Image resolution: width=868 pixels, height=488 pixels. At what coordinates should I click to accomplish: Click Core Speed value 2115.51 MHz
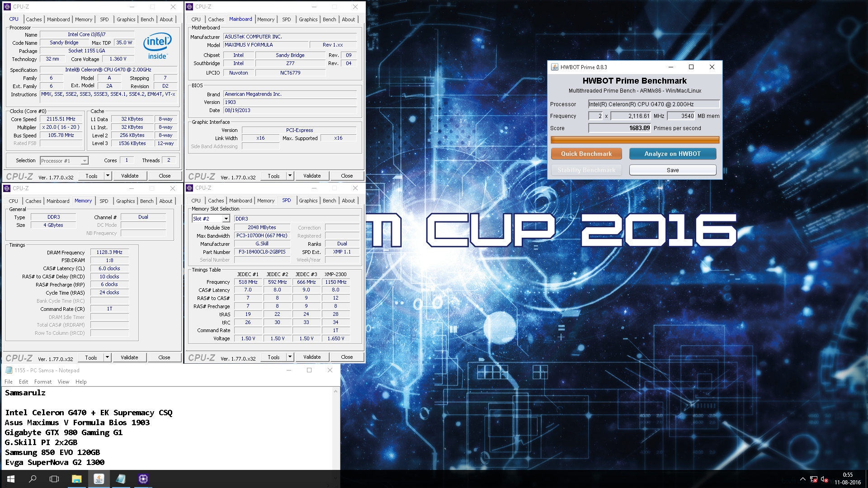click(61, 119)
